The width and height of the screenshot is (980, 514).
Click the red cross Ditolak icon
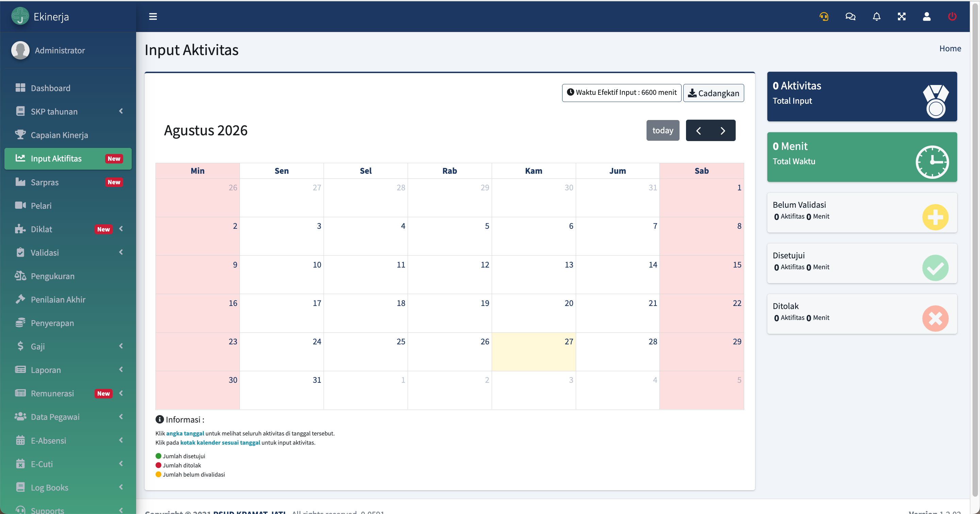935,319
